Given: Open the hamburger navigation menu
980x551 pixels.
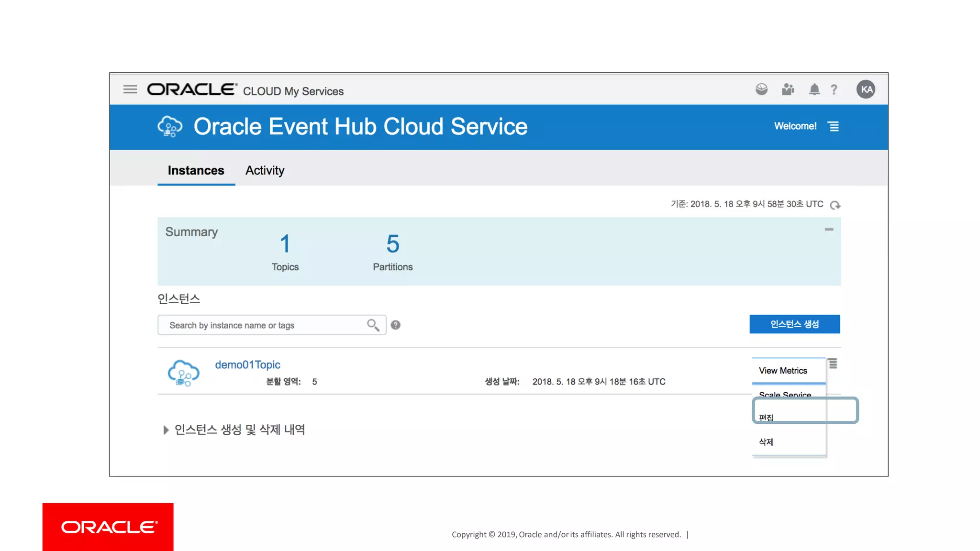Looking at the screenshot, I should coord(130,89).
